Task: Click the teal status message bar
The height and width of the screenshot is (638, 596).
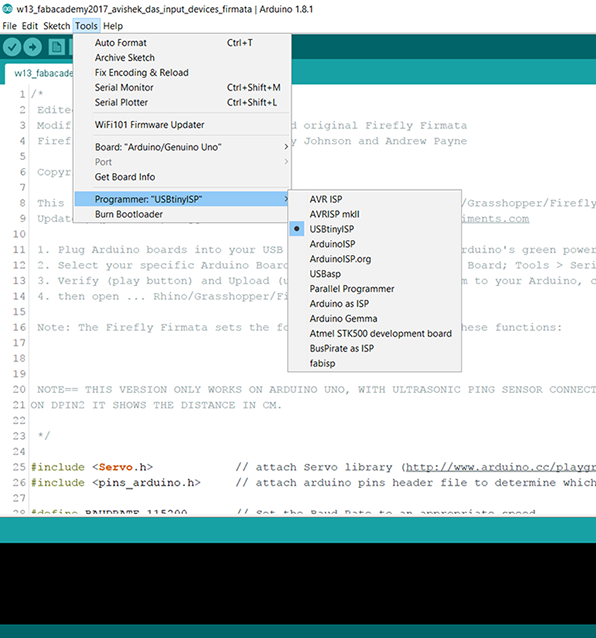Action: coord(298,530)
